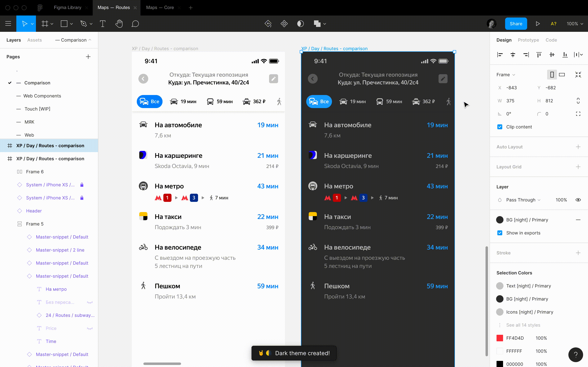Uncheck Show in exports checkbox
The image size is (588, 367).
point(500,233)
